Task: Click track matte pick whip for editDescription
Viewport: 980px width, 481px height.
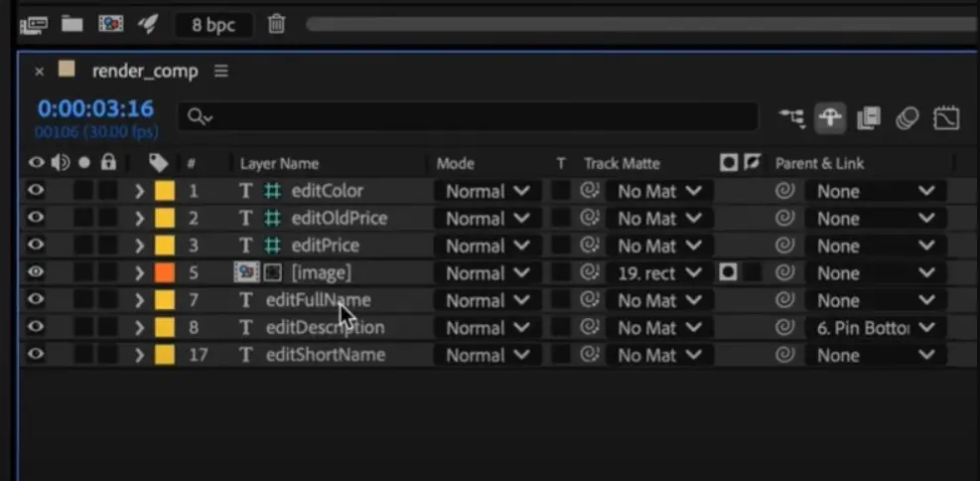Action: (x=590, y=328)
